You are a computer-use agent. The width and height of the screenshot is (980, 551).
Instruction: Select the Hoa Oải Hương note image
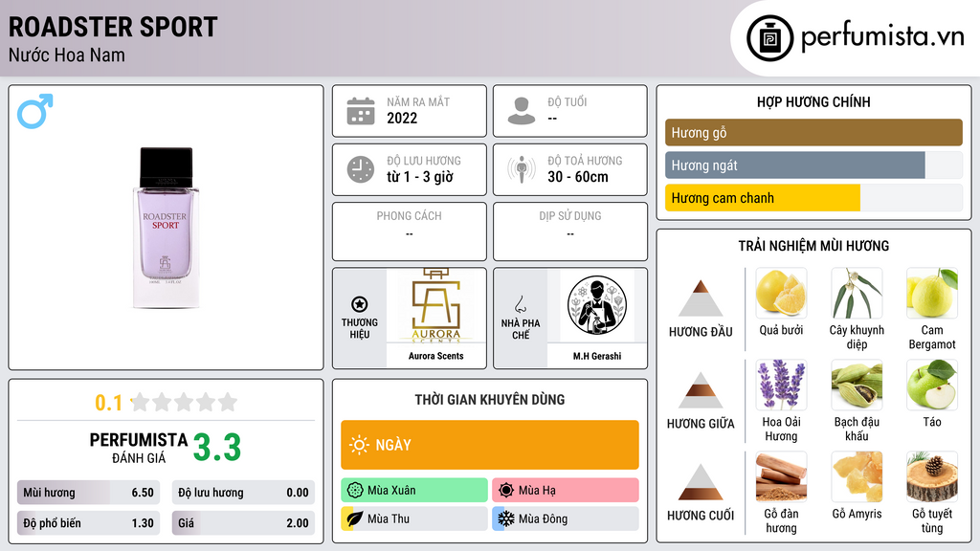click(781, 385)
